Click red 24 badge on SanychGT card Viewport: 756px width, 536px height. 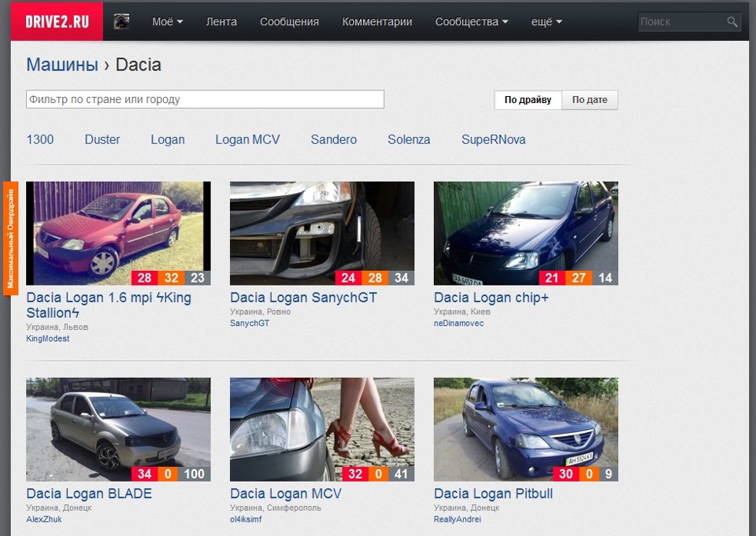[348, 278]
